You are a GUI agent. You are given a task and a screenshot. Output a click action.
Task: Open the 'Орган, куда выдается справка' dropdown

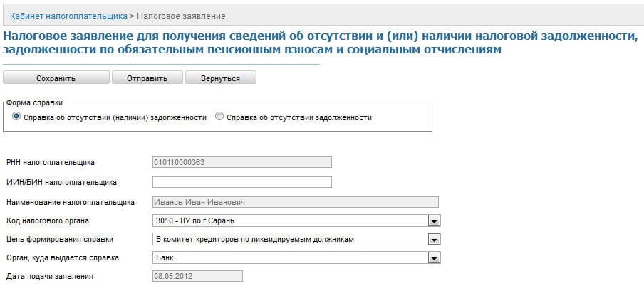coord(433,257)
